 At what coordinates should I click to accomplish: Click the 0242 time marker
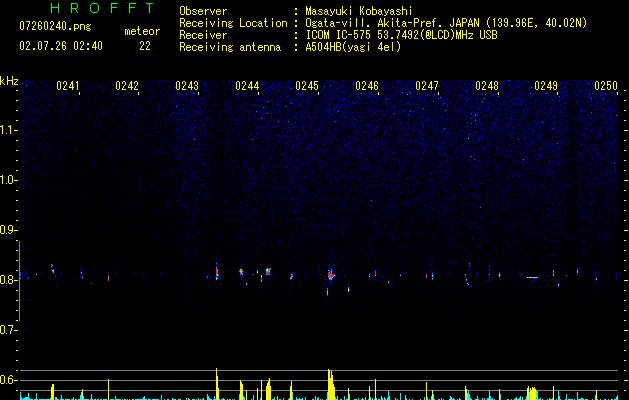[x=127, y=85]
